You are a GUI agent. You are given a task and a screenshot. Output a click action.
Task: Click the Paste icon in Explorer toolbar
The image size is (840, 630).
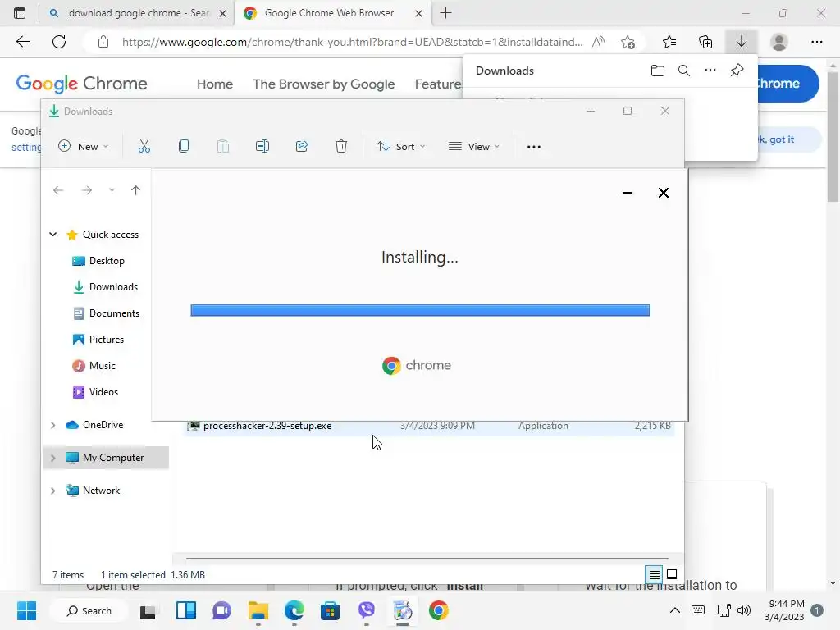click(223, 146)
